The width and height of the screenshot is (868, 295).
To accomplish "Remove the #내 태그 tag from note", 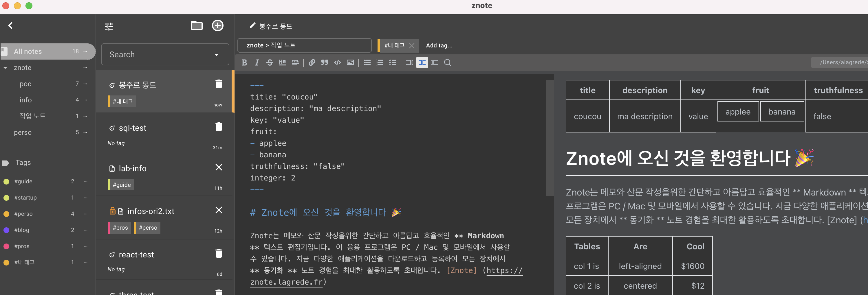I will [411, 45].
